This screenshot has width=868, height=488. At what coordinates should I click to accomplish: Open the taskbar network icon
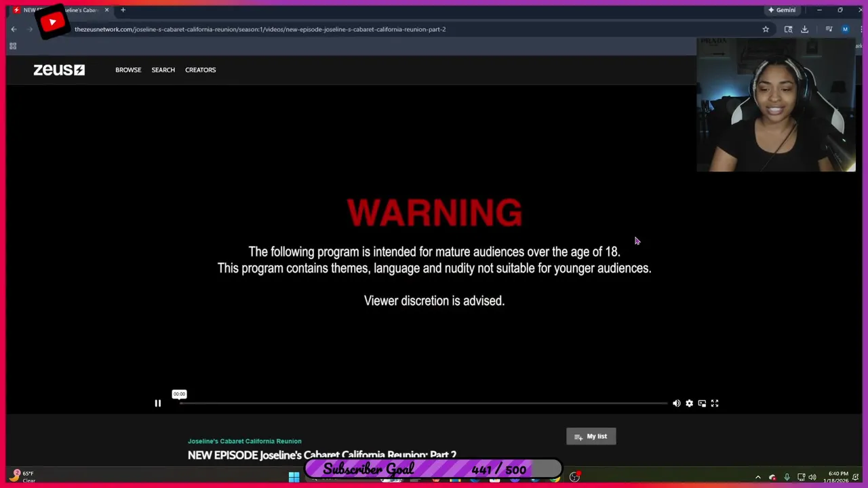tap(801, 477)
